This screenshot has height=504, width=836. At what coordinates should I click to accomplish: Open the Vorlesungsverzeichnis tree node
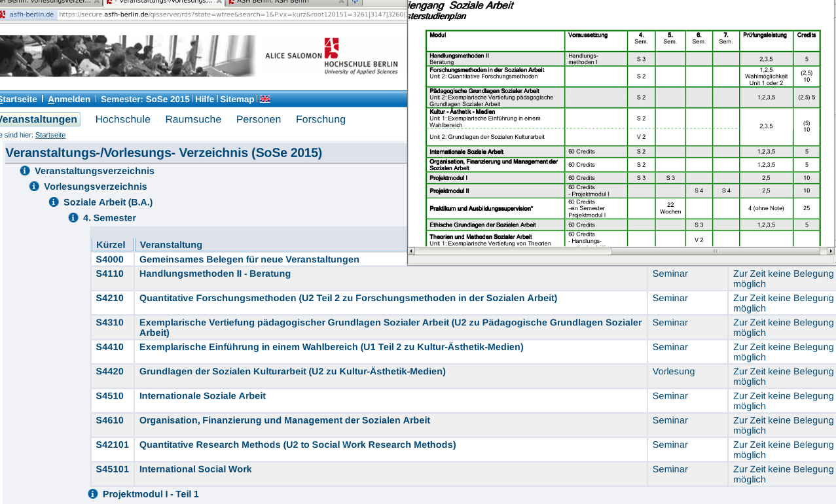point(96,187)
